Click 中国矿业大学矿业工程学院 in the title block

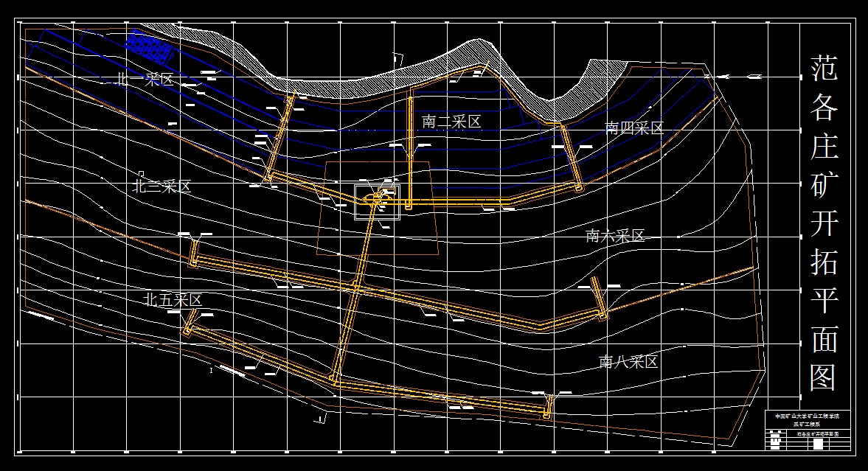[807, 416]
